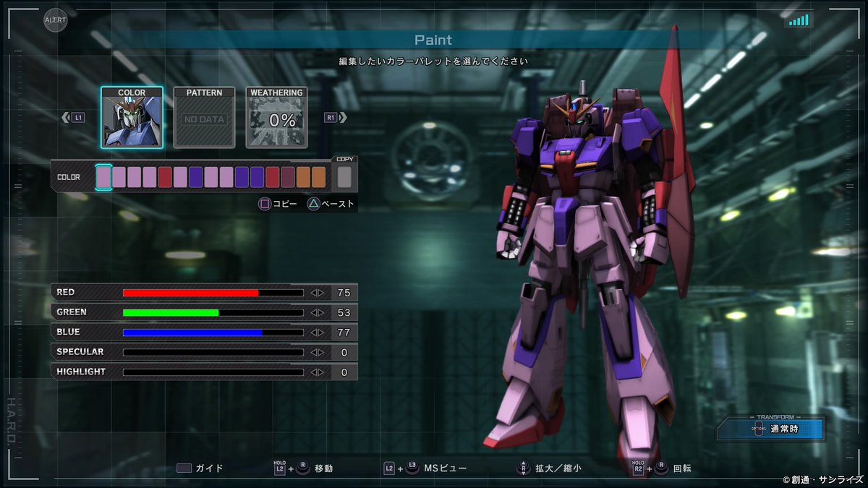The height and width of the screenshot is (488, 868).
Task: Increase SPECULAR with its right arrow
Action: pyautogui.click(x=321, y=352)
